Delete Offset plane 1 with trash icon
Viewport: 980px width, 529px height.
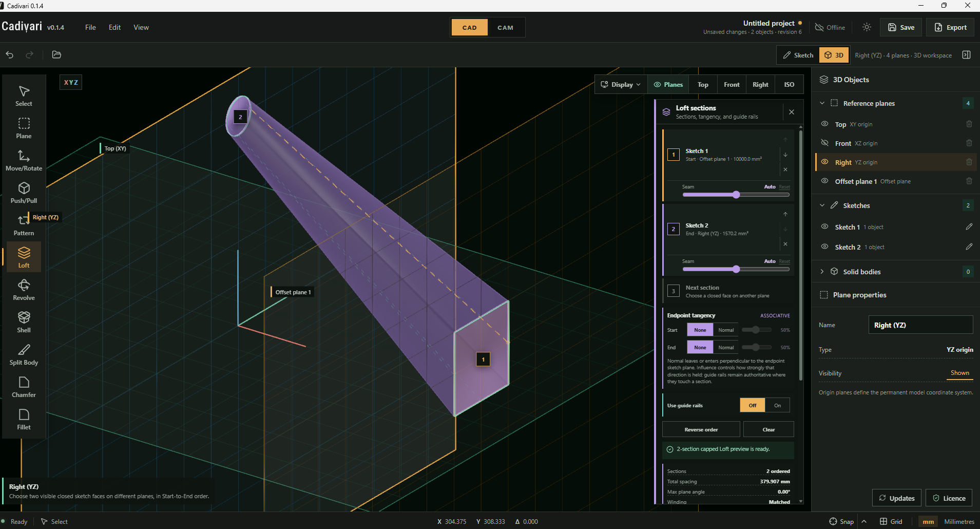point(969,181)
